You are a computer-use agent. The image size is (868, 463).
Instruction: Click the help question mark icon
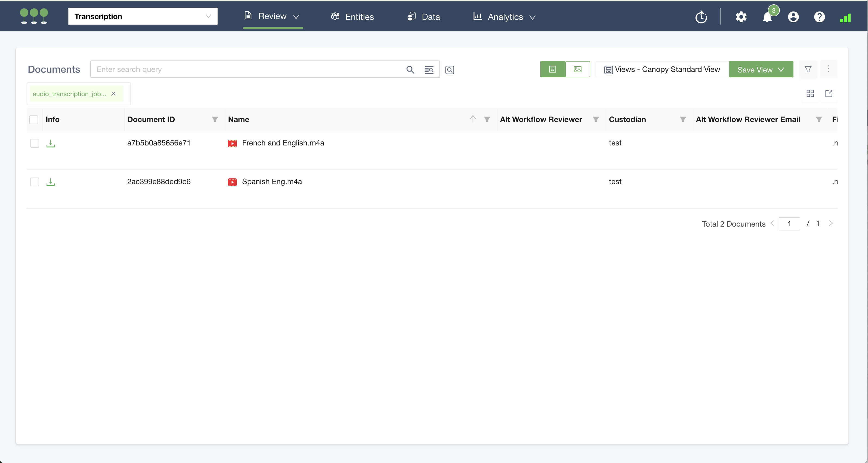819,17
